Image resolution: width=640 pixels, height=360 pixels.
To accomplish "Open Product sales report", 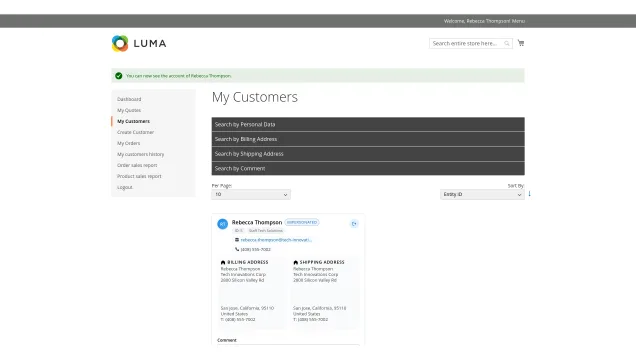I will click(x=139, y=176).
